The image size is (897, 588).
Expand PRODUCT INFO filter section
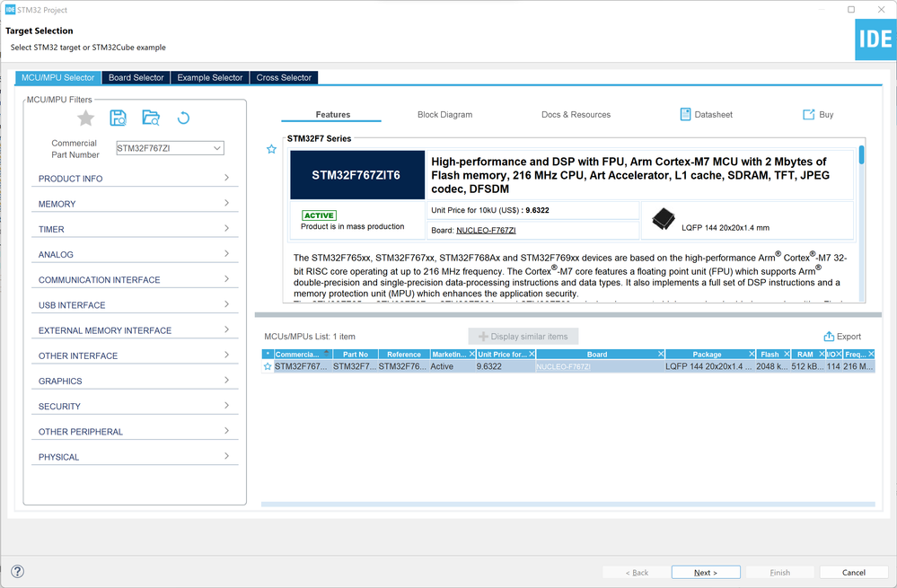pos(135,179)
